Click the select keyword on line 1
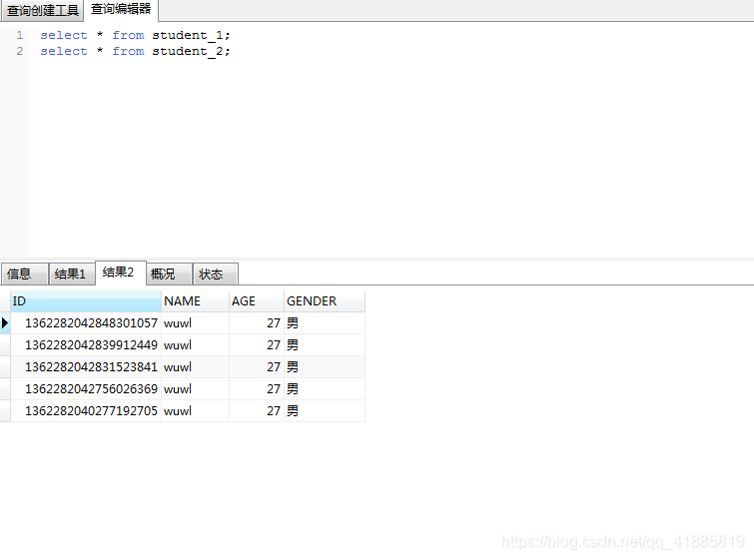Viewport: 754px width, 560px height. [64, 35]
